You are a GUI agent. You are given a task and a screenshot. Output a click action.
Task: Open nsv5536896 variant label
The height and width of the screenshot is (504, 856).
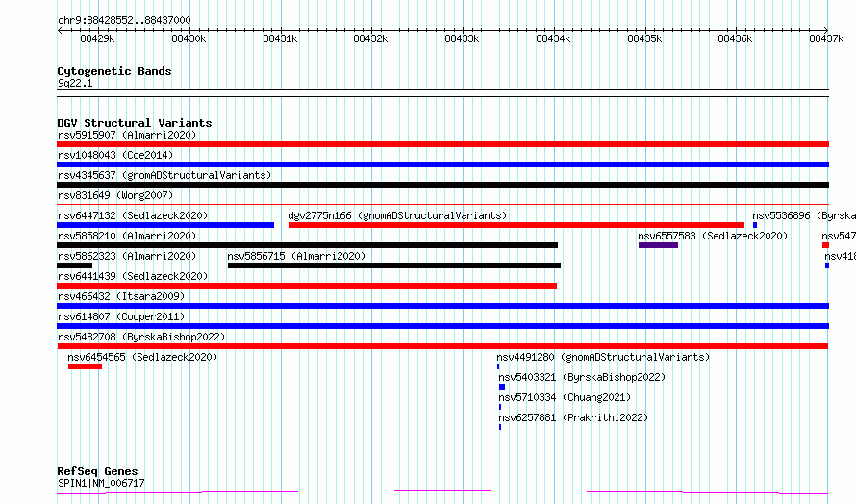[804, 215]
